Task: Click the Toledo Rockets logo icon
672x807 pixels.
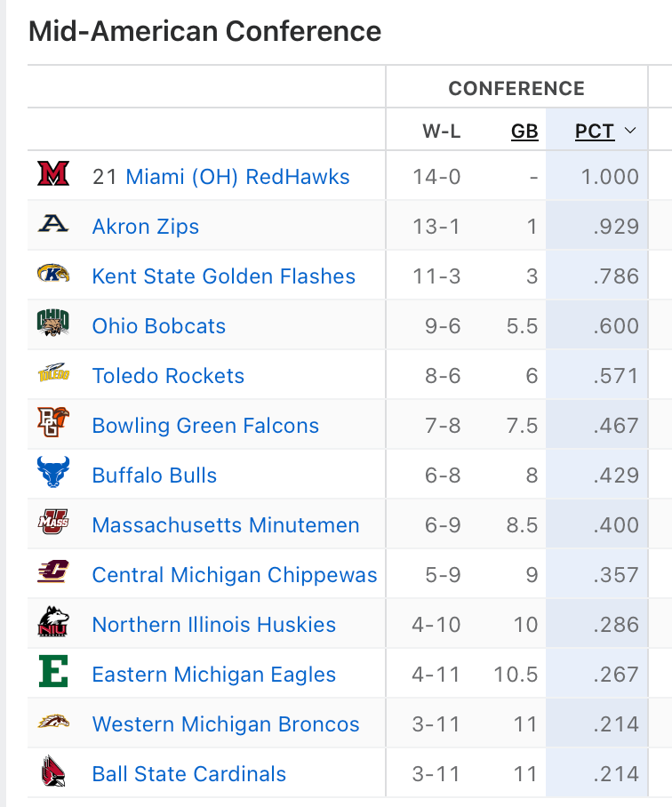Action: tap(53, 375)
